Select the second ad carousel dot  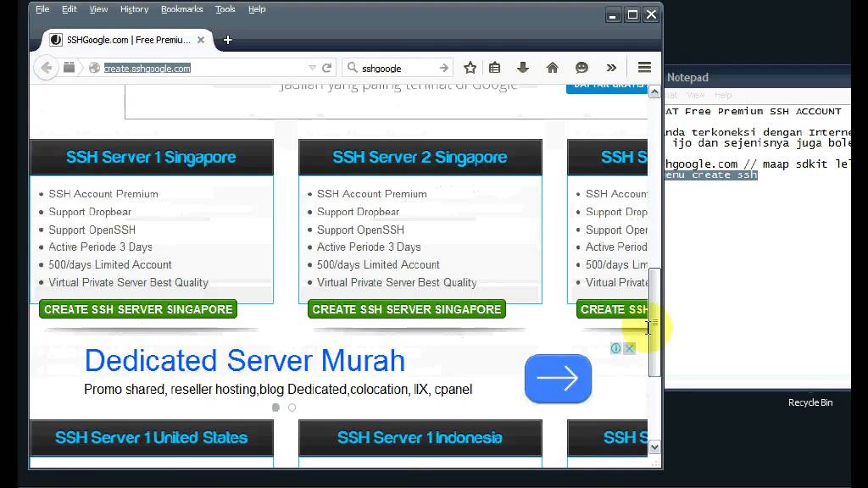[292, 408]
